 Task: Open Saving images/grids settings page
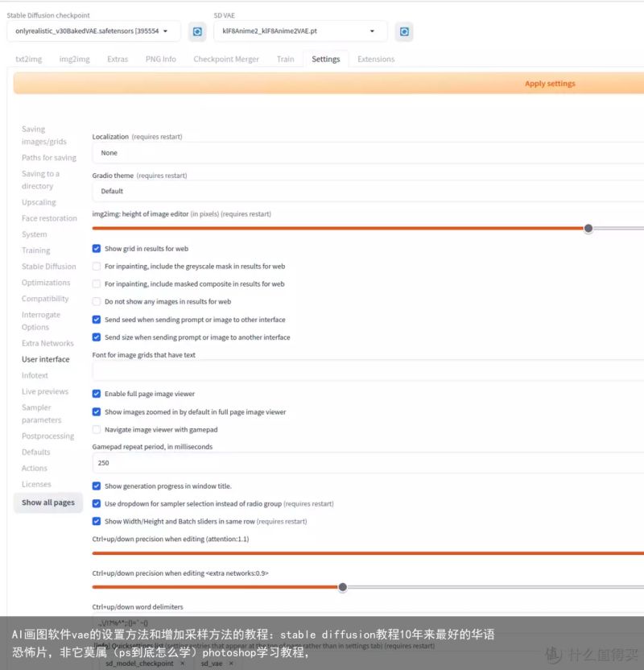tap(44, 135)
